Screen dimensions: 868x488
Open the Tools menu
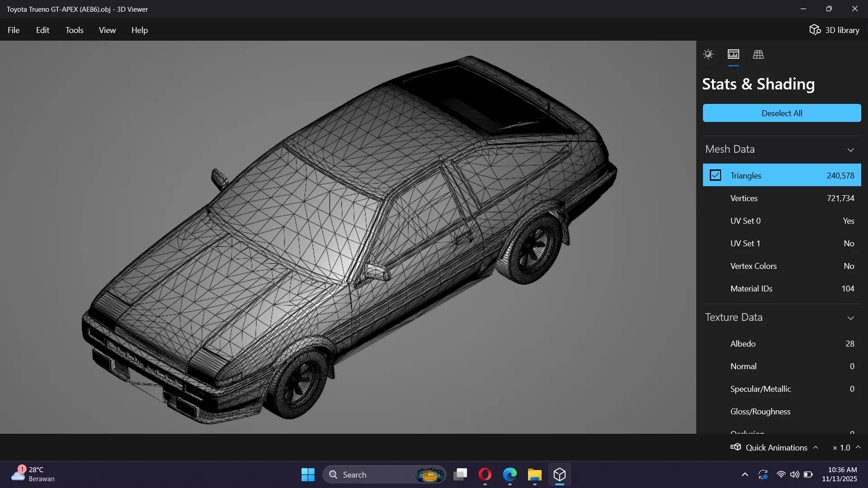[74, 30]
